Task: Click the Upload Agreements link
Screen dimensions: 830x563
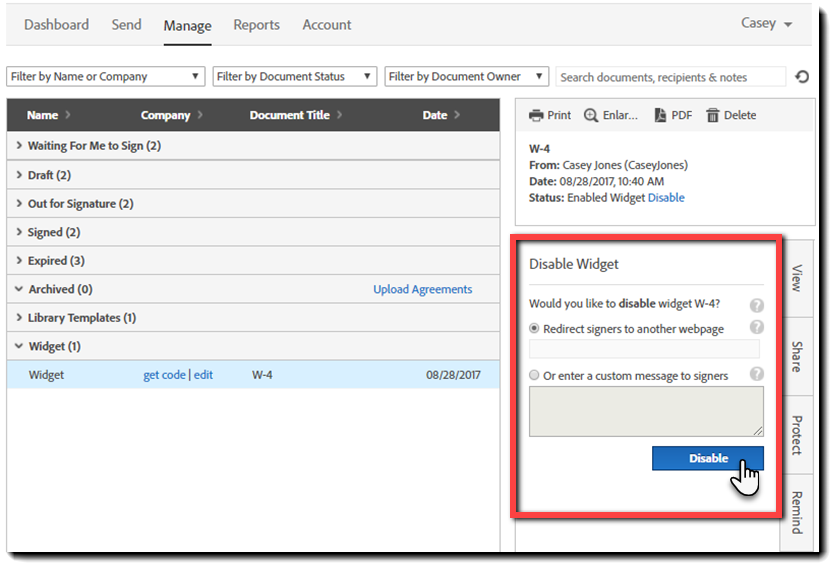Action: tap(422, 289)
